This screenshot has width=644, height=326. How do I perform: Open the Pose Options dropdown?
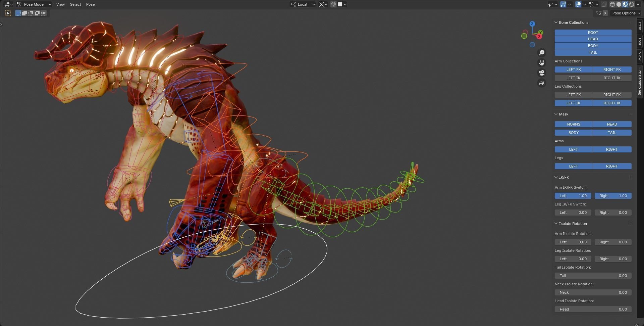coord(626,13)
